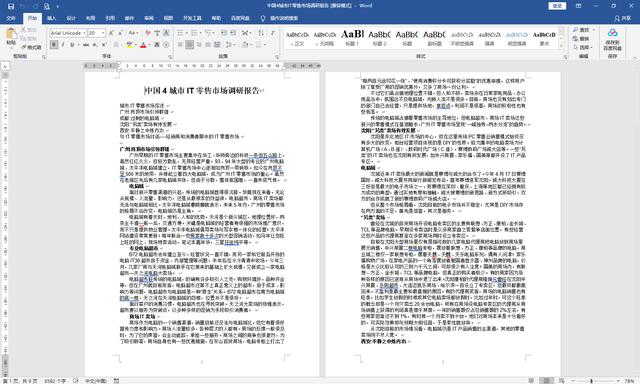Click the red font color swatch
Screen dimensions: 640x384
[143, 45]
